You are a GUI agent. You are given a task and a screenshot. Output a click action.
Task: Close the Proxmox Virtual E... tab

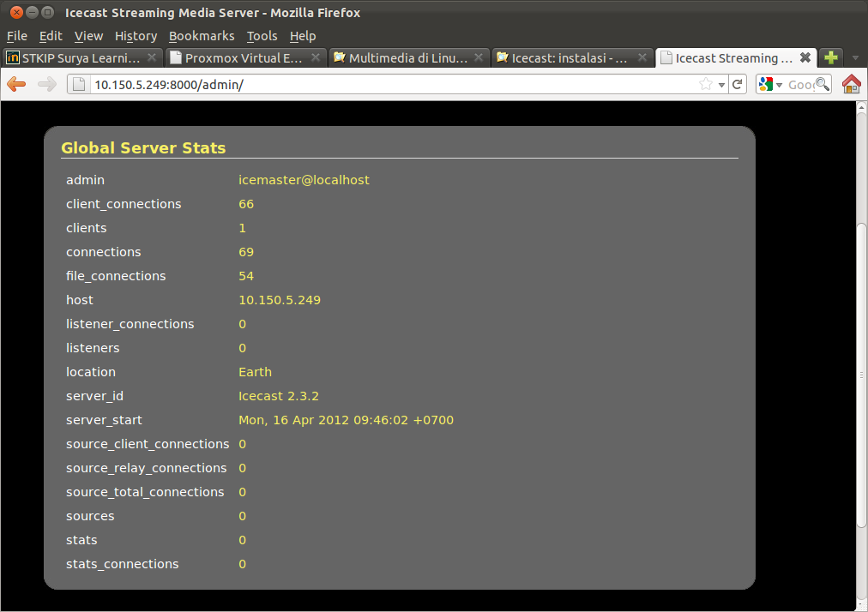tap(315, 58)
